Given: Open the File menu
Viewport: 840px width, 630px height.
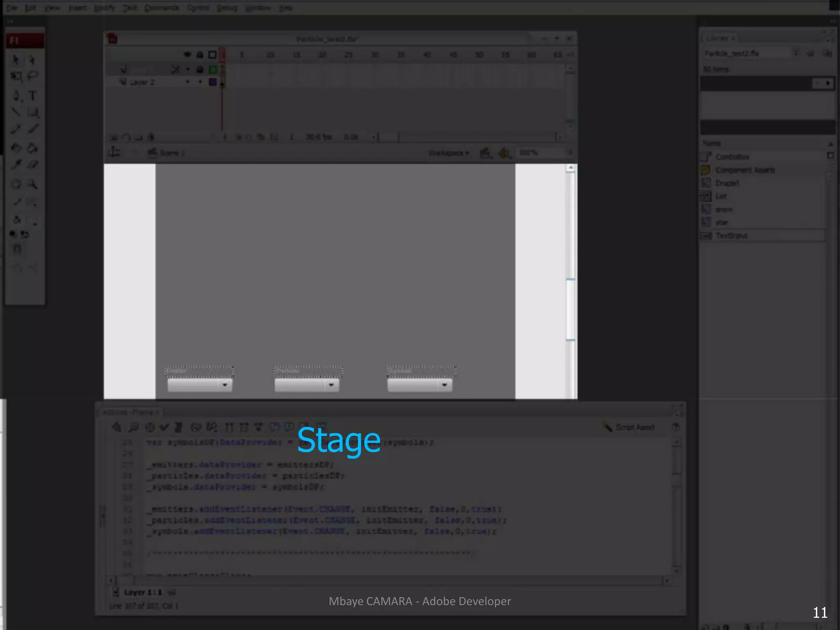Looking at the screenshot, I should (x=11, y=8).
